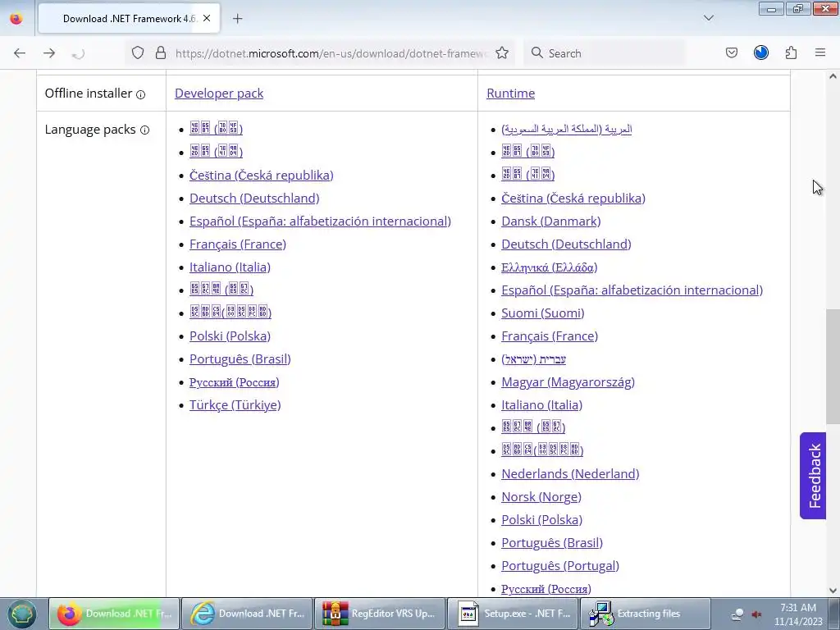View site security via the padlock icon

161,53
